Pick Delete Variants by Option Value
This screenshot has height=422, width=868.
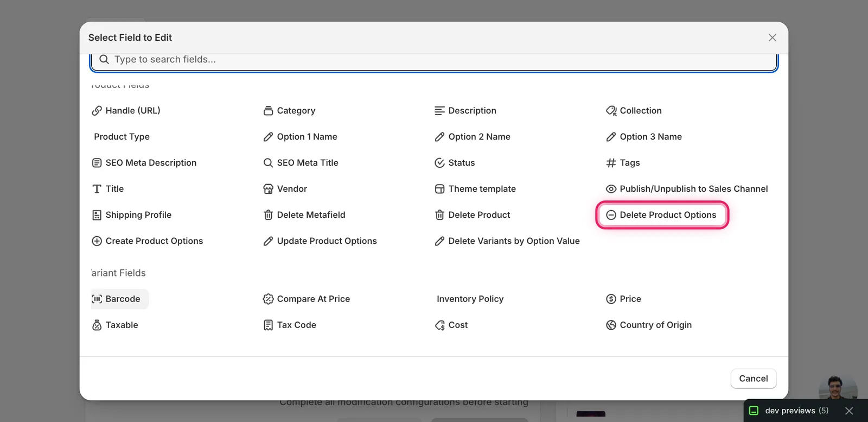pyautogui.click(x=508, y=241)
